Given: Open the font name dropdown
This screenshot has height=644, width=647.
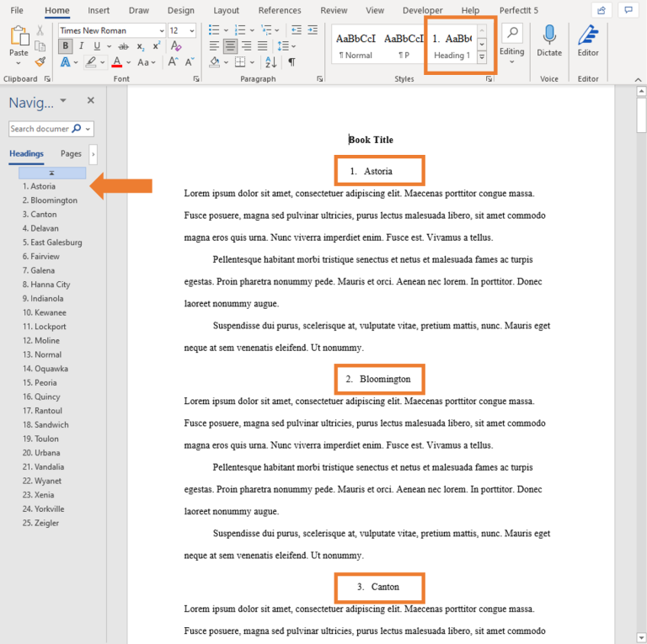Looking at the screenshot, I should click(161, 30).
